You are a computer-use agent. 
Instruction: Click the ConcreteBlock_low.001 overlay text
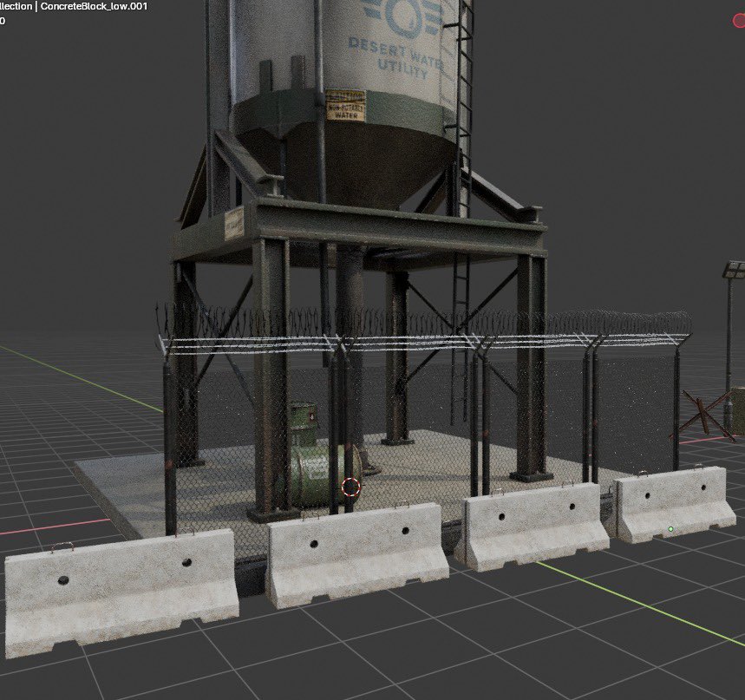click(x=94, y=7)
